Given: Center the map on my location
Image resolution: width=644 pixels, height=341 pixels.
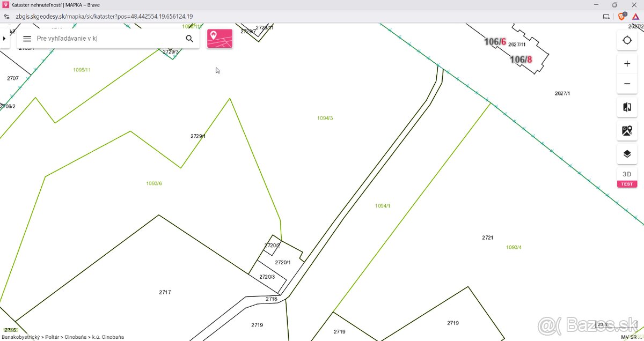Looking at the screenshot, I should 627,41.
